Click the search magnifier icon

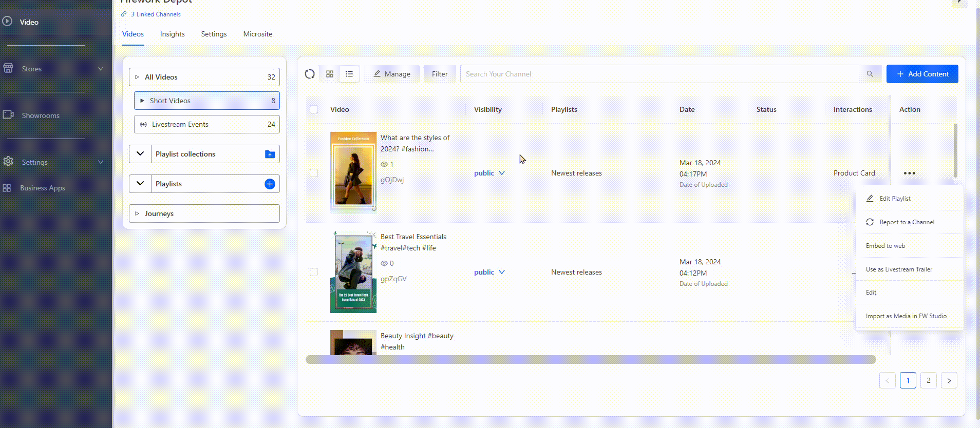[x=870, y=74]
